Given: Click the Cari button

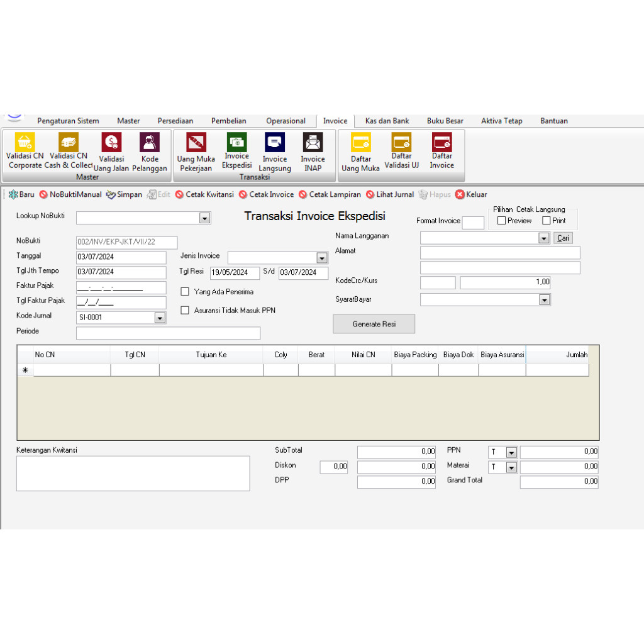Looking at the screenshot, I should [x=563, y=238].
